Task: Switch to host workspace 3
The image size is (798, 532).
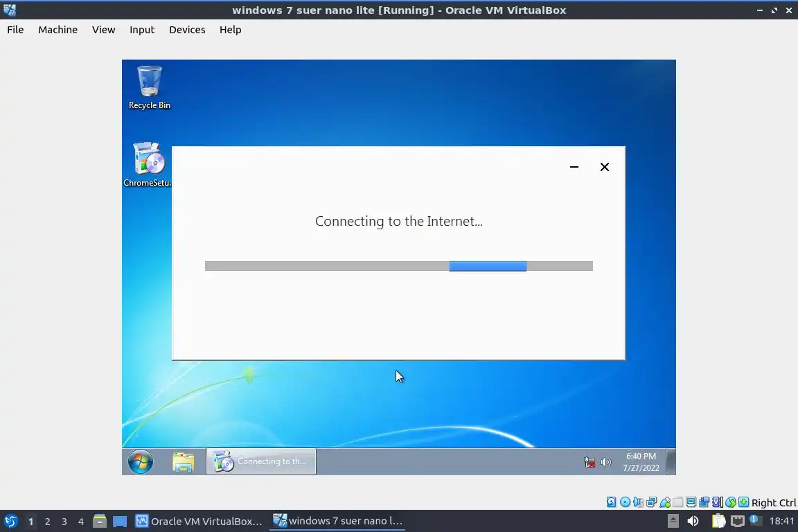Action: tap(64, 522)
